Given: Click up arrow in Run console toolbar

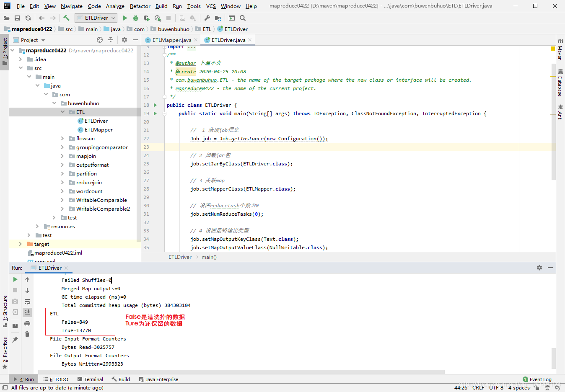Looking at the screenshot, I should pos(27,279).
